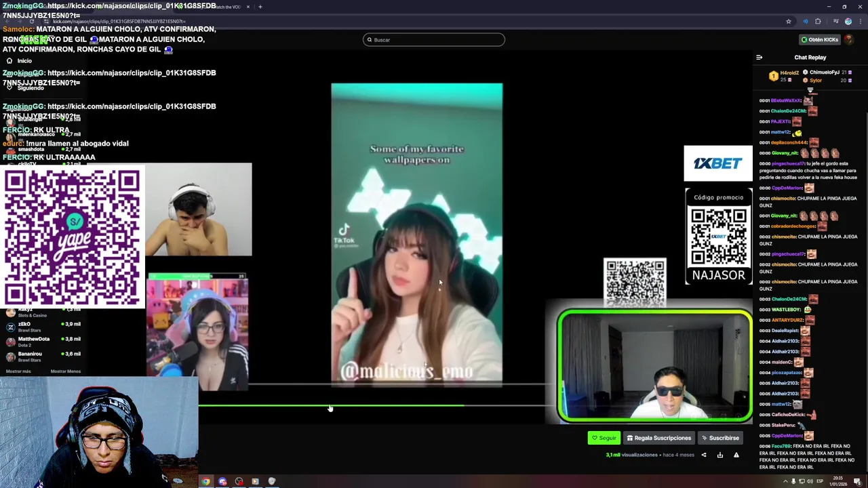868x488 pixels.
Task: Open the browser extensions puzzle icon
Action: [x=818, y=22]
